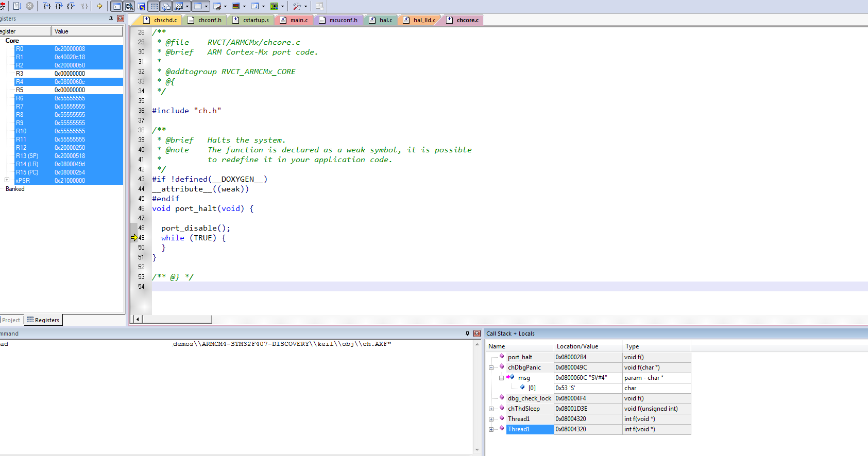This screenshot has width=868, height=456.
Task: Open the Symbols window icon
Action: (x=141, y=7)
